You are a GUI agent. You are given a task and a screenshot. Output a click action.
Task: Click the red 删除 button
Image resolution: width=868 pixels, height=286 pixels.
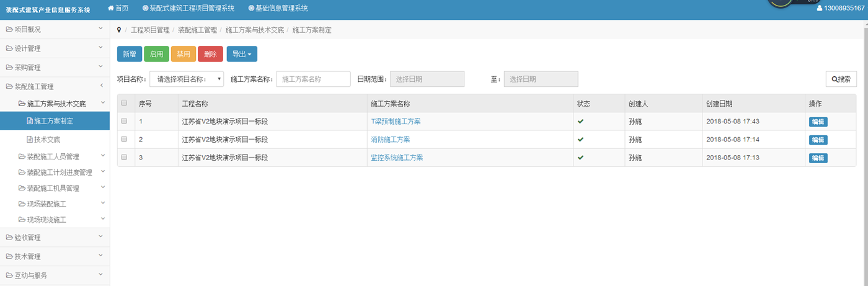click(210, 54)
